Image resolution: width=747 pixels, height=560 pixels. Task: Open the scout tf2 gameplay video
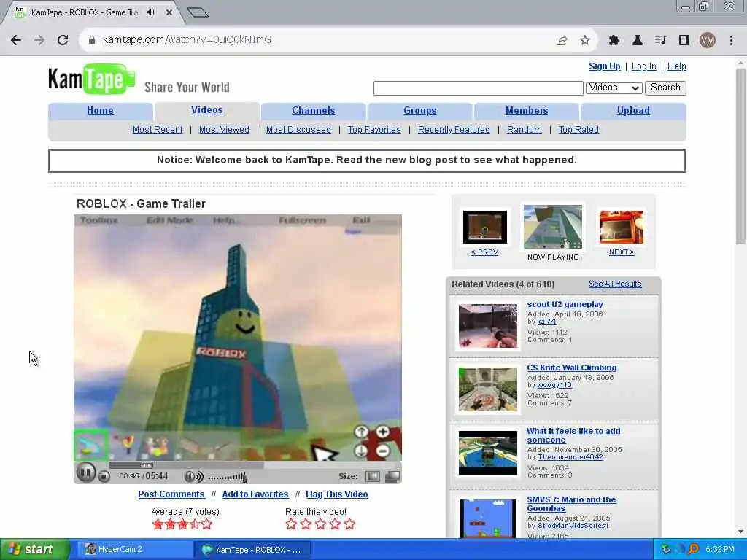coord(565,304)
